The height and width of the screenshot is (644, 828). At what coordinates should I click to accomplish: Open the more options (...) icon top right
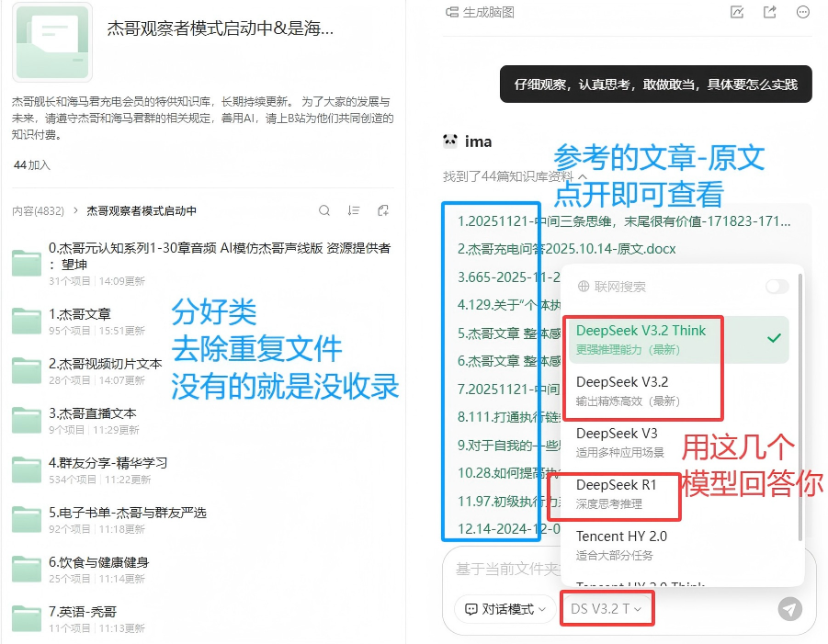tap(800, 11)
